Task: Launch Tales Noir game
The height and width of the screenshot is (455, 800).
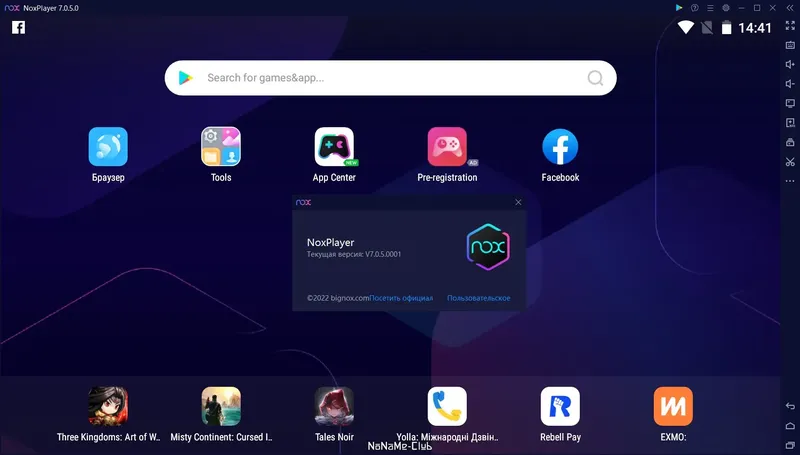Action: (x=334, y=406)
